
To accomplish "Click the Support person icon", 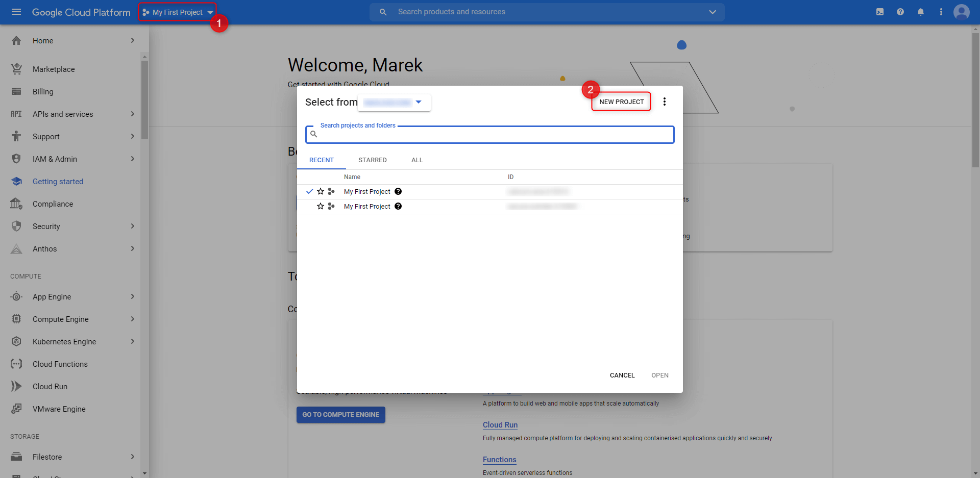I will pos(16,136).
